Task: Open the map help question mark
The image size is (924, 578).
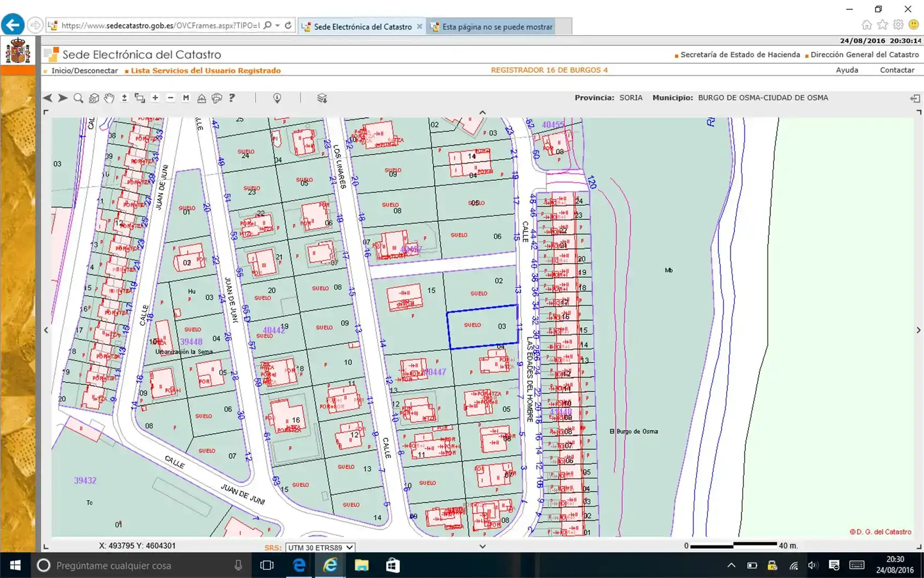Action: tap(232, 98)
